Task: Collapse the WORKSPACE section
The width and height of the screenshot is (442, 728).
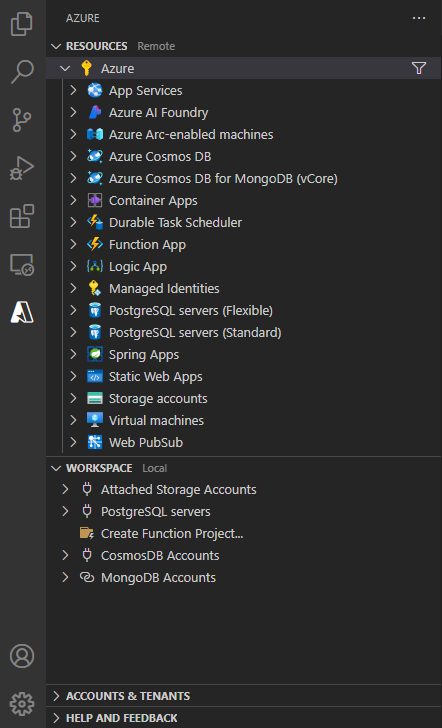Action: 56,468
